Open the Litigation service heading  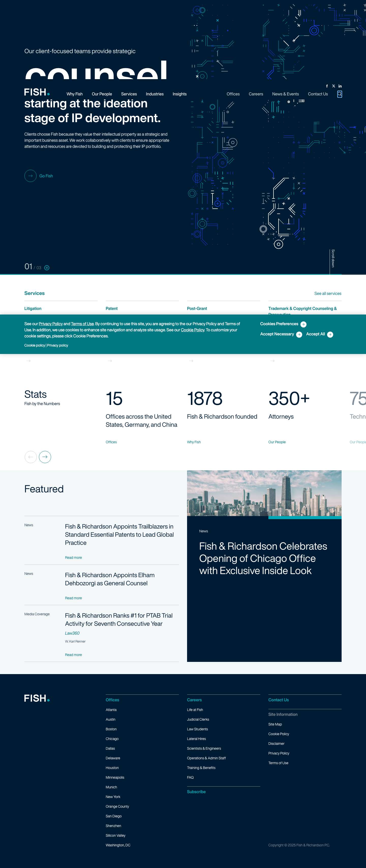33,309
